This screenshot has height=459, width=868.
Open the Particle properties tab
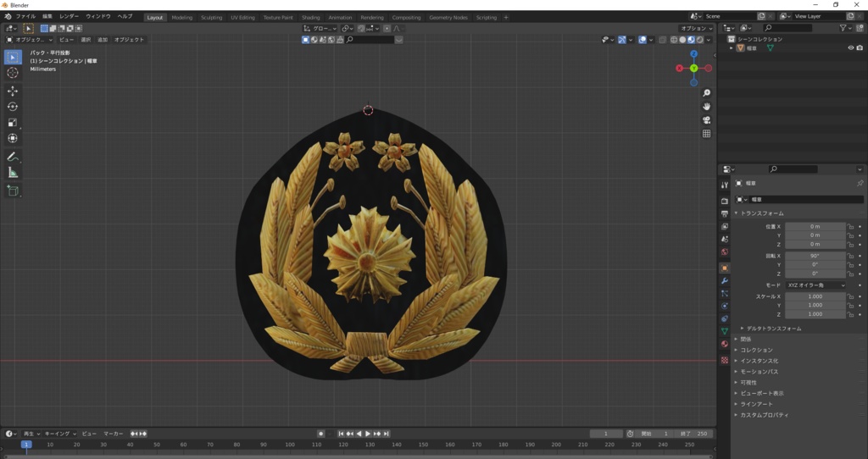coord(725,293)
